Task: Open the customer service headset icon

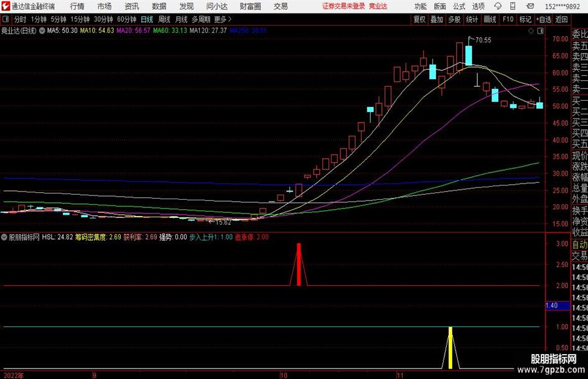Action: pyautogui.click(x=498, y=6)
